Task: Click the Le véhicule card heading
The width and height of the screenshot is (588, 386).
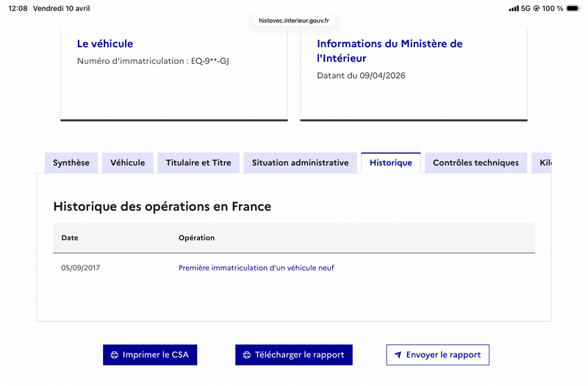Action: click(105, 44)
